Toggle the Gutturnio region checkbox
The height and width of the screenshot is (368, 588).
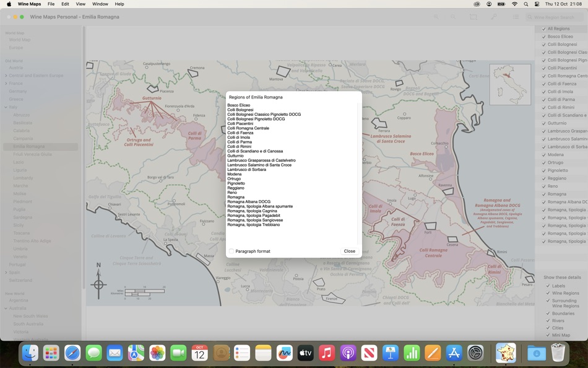pos(544,123)
